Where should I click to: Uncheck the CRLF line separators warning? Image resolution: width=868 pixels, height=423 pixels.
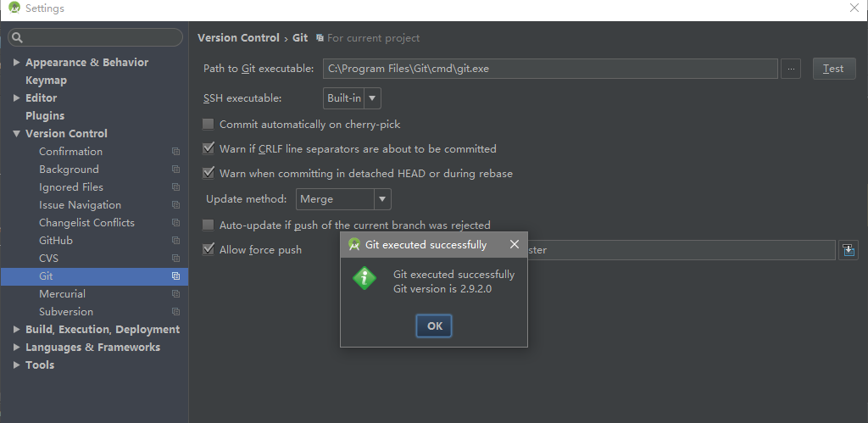pos(209,149)
